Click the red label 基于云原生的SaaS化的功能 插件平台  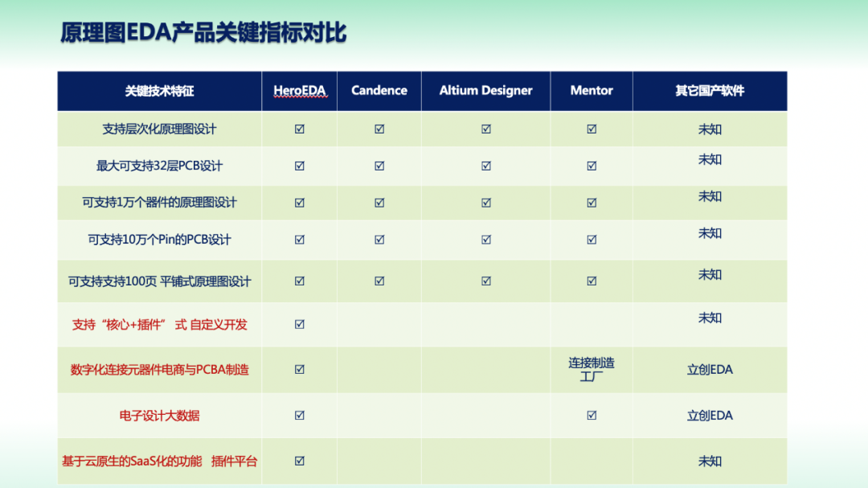pyautogui.click(x=159, y=461)
